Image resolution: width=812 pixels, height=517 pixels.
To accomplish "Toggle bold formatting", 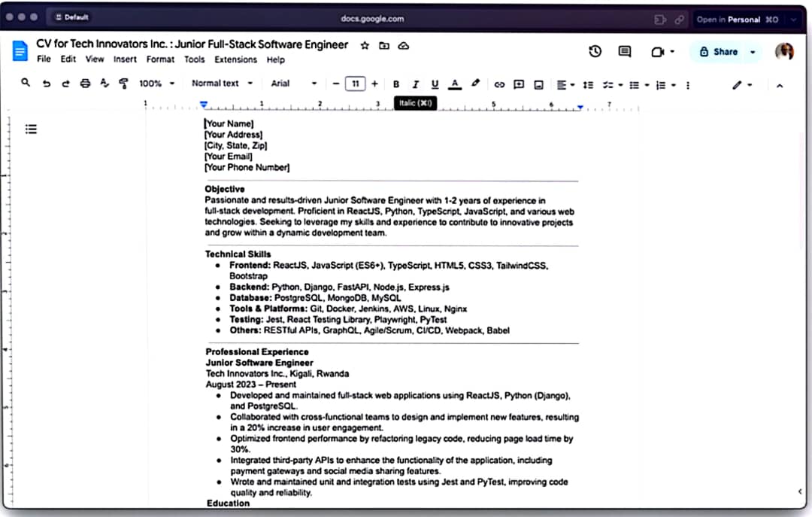I will [x=396, y=84].
